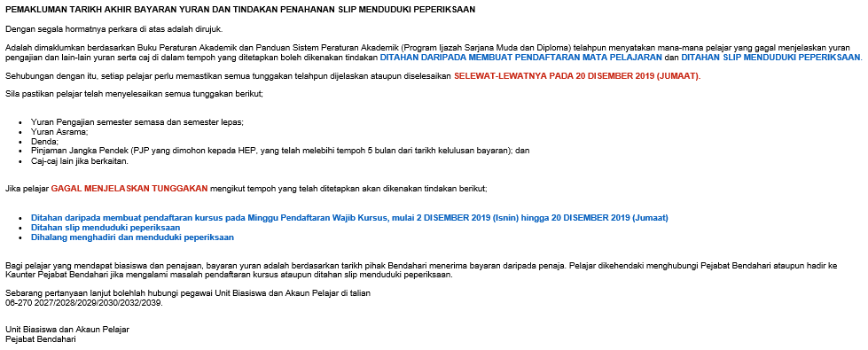Click bullet 'Pinjaman Jangka Pendek (PJP...)'
Screen dimensions: 868x350
click(281, 151)
